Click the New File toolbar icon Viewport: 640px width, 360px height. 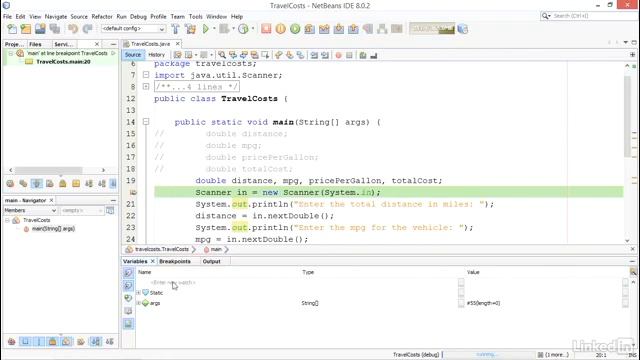[12, 29]
